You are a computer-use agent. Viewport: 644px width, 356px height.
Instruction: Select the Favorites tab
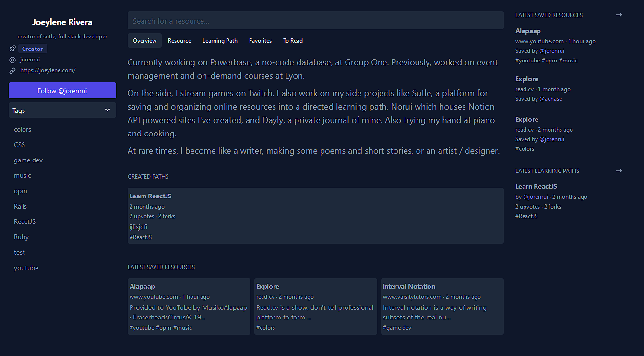coord(260,41)
